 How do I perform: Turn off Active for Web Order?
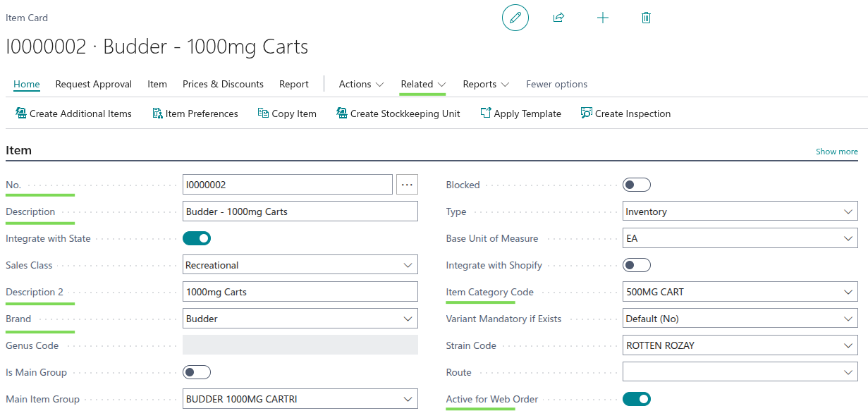636,399
